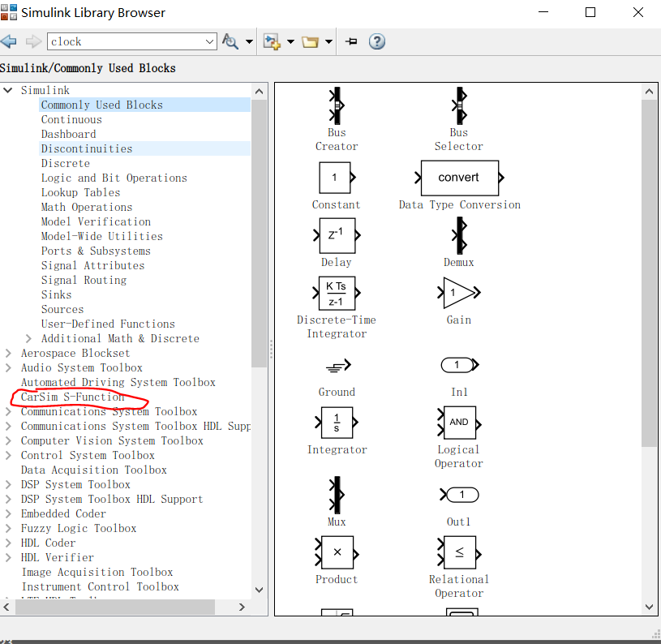Image resolution: width=661 pixels, height=644 pixels.
Task: Select the User-Defined Functions library
Action: (108, 324)
